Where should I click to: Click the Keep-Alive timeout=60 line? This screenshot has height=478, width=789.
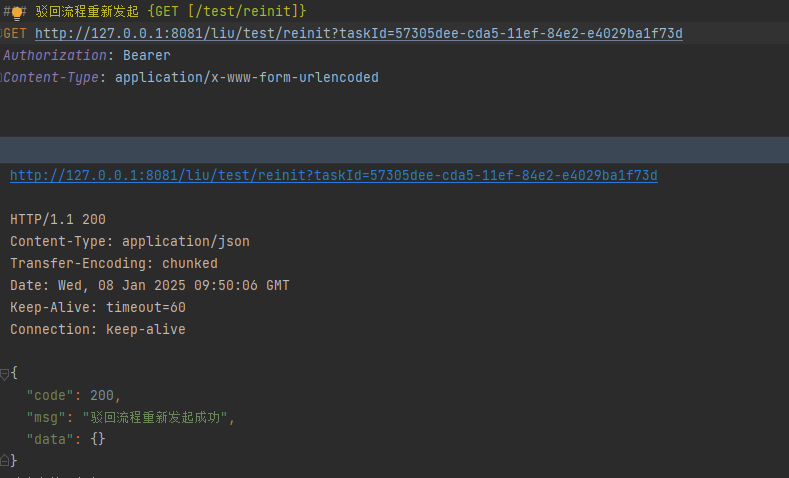point(98,308)
